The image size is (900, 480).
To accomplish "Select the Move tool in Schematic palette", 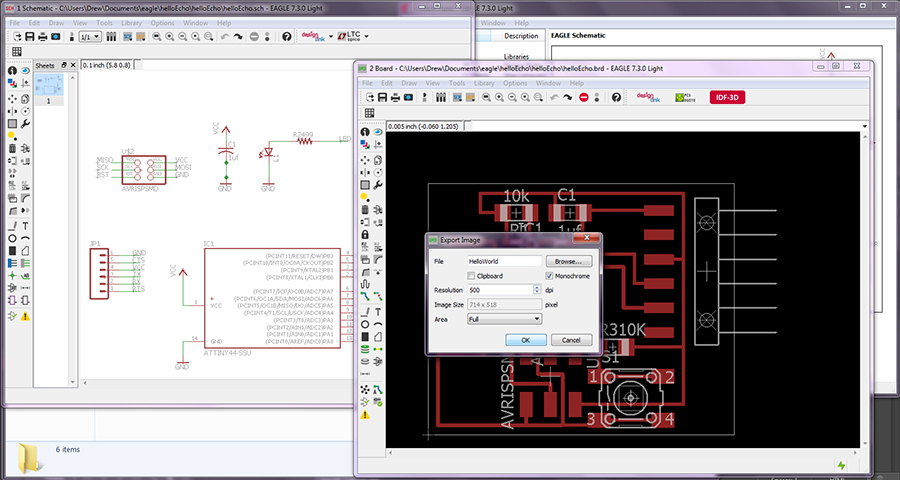I will [x=12, y=98].
